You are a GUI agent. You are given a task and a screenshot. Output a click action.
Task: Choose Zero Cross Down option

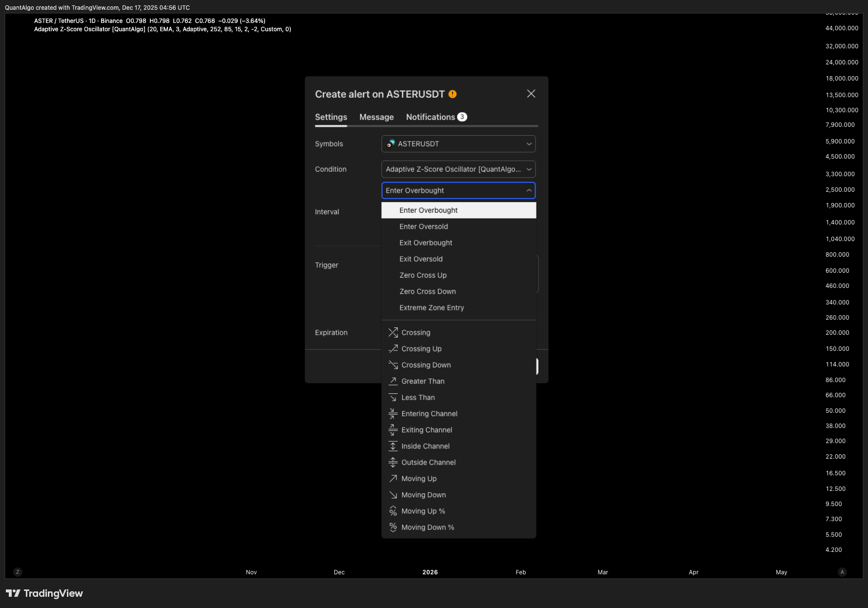tap(459, 291)
